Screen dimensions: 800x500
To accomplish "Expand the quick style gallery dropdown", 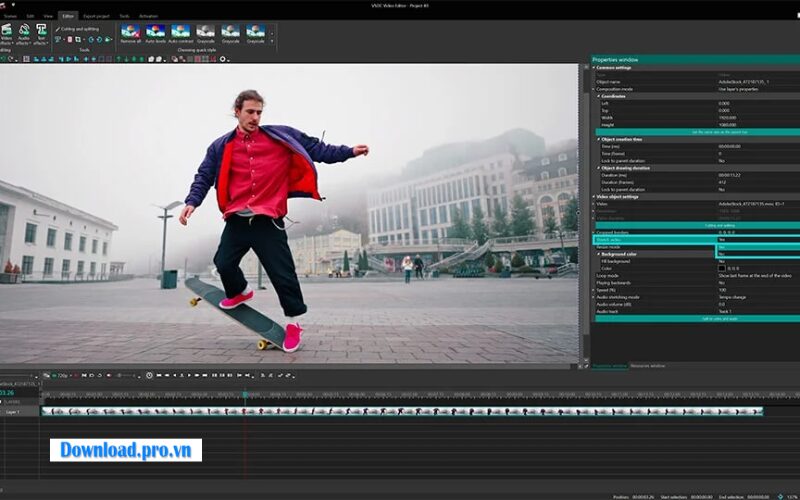I will tap(272, 41).
